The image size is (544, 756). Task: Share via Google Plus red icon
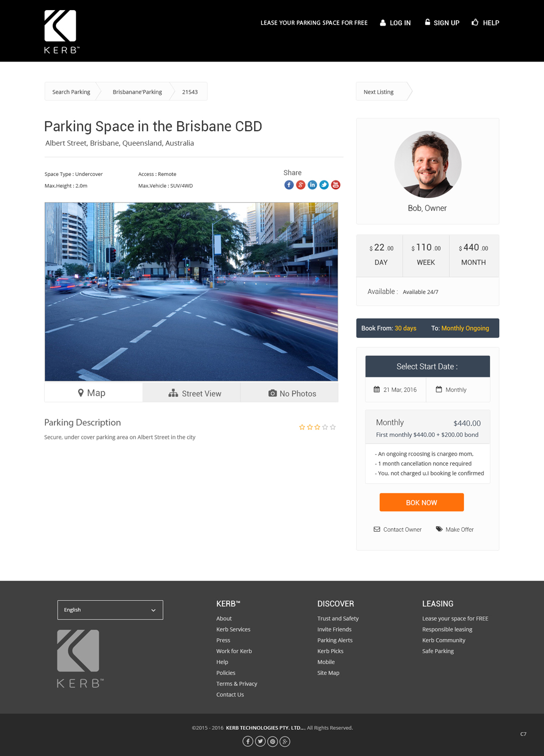pos(300,185)
